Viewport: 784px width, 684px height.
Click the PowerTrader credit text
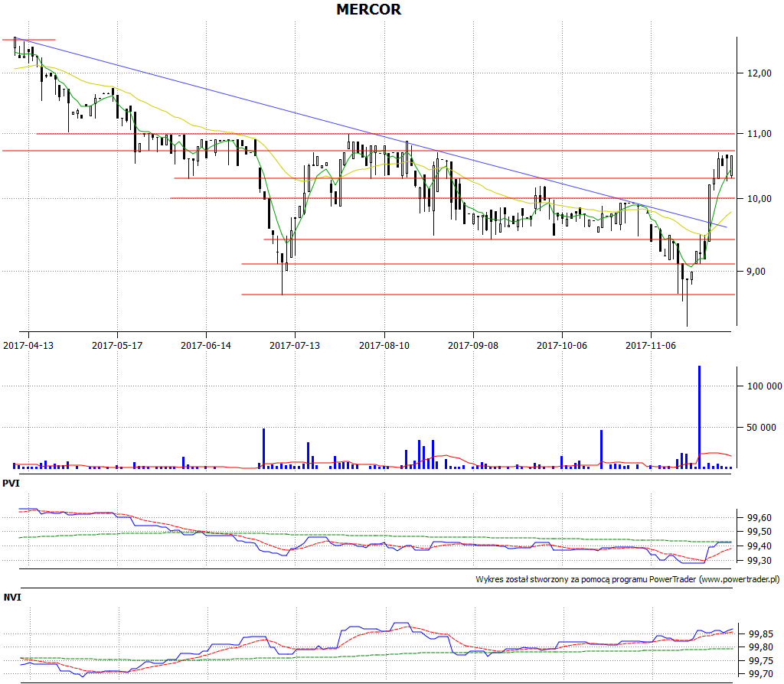[x=628, y=580]
